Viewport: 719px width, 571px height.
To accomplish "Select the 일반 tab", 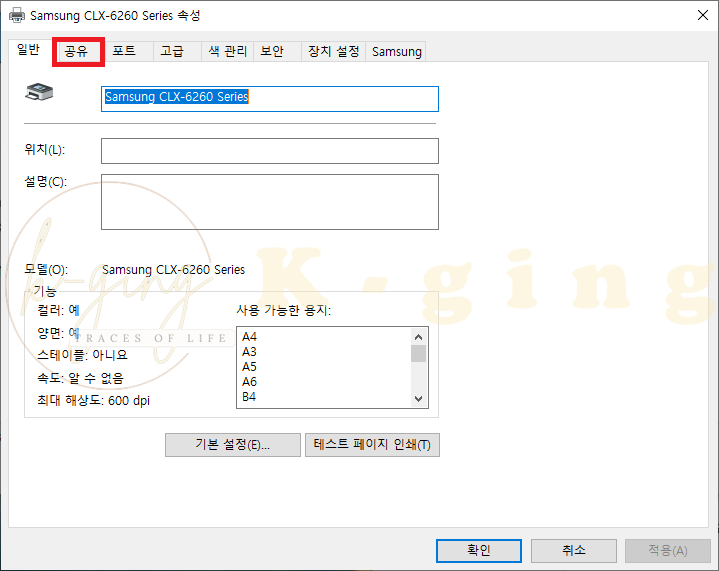I will [x=28, y=50].
